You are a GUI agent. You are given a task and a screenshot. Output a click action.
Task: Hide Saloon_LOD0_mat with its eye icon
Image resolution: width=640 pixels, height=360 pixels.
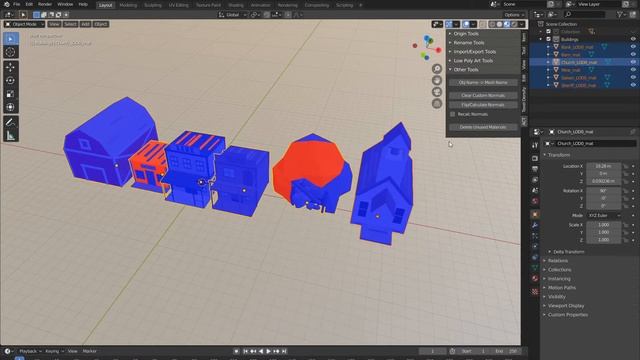[633, 78]
